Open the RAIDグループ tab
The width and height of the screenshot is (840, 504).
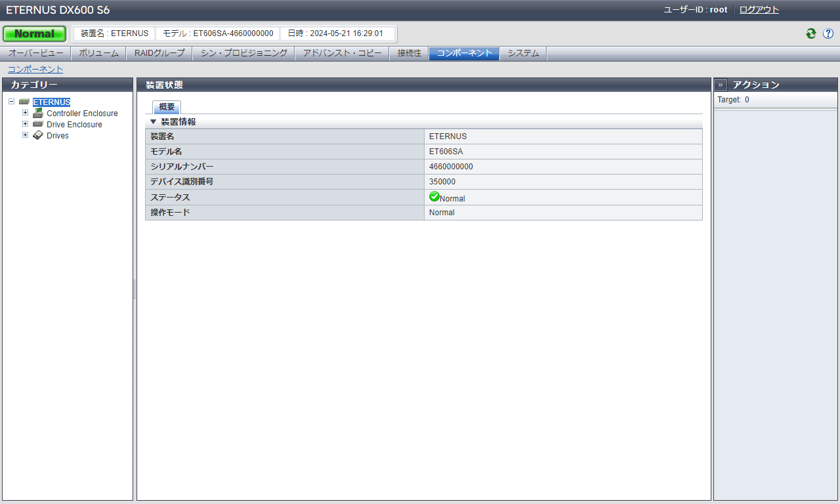pyautogui.click(x=159, y=53)
